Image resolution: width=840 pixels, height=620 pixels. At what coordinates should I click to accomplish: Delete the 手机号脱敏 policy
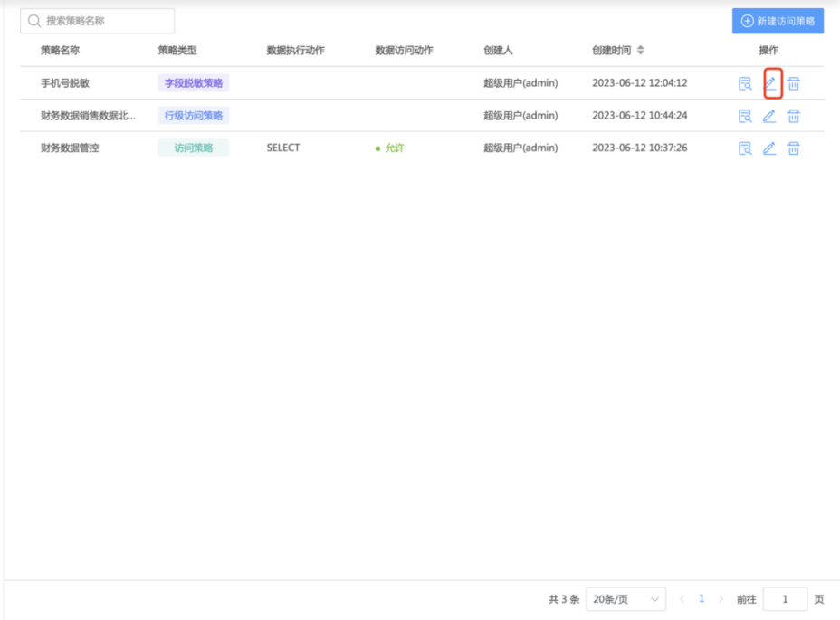pyautogui.click(x=794, y=83)
